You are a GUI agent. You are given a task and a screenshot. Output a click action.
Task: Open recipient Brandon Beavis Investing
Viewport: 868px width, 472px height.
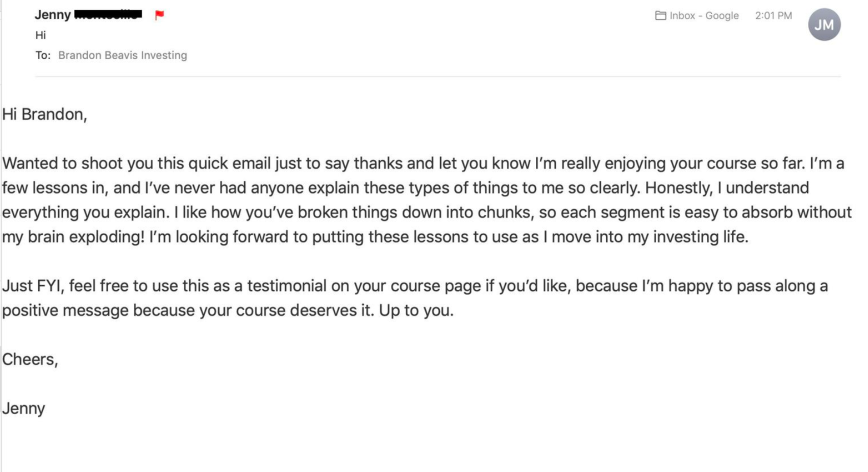tap(122, 55)
